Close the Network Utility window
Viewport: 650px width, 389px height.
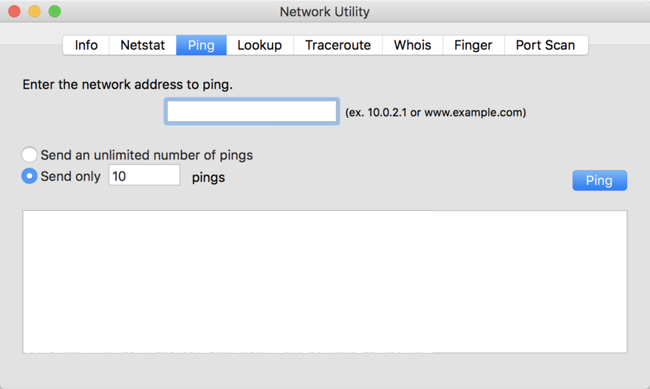tap(15, 11)
